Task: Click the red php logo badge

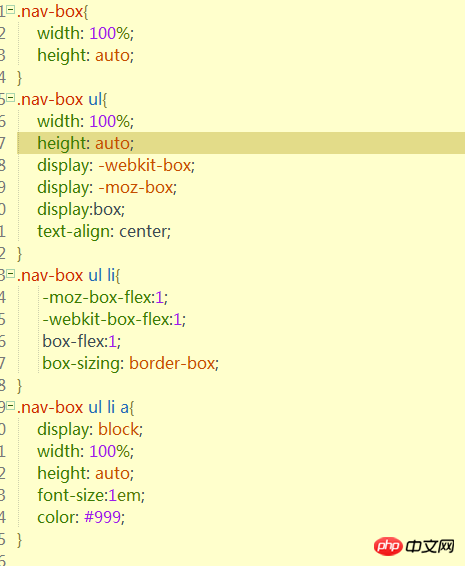Action: point(388,547)
